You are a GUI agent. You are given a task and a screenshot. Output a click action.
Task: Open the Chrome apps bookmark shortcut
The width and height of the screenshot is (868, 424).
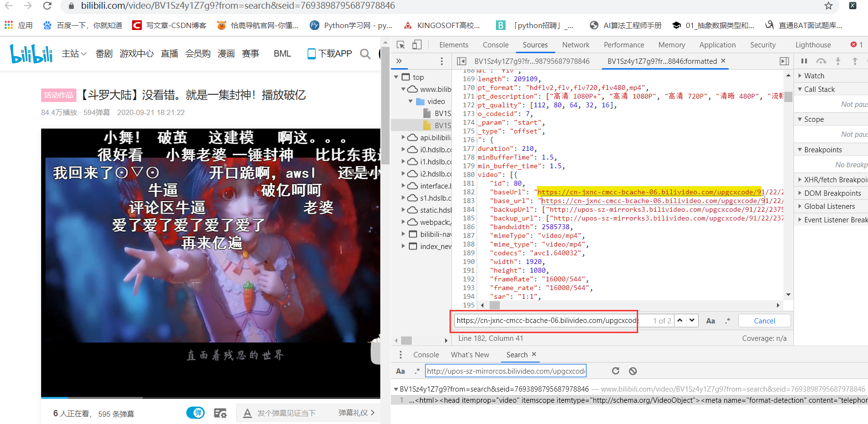pos(18,25)
